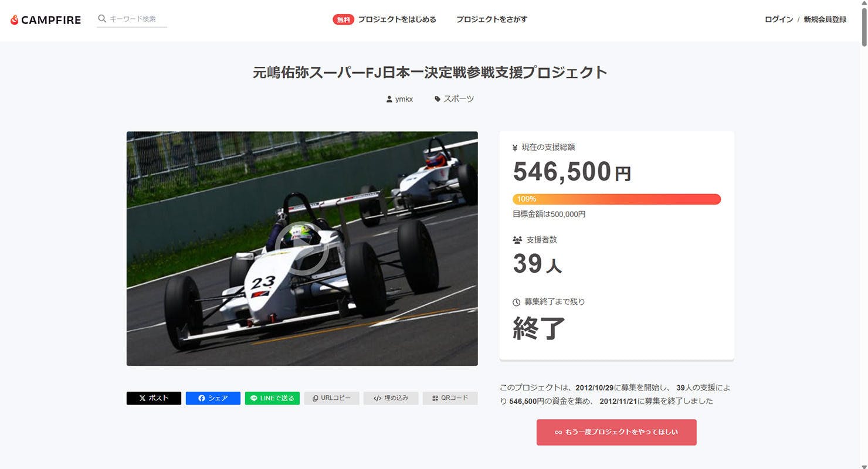
Task: Click the page vertical scrollbar
Action: 864,235
